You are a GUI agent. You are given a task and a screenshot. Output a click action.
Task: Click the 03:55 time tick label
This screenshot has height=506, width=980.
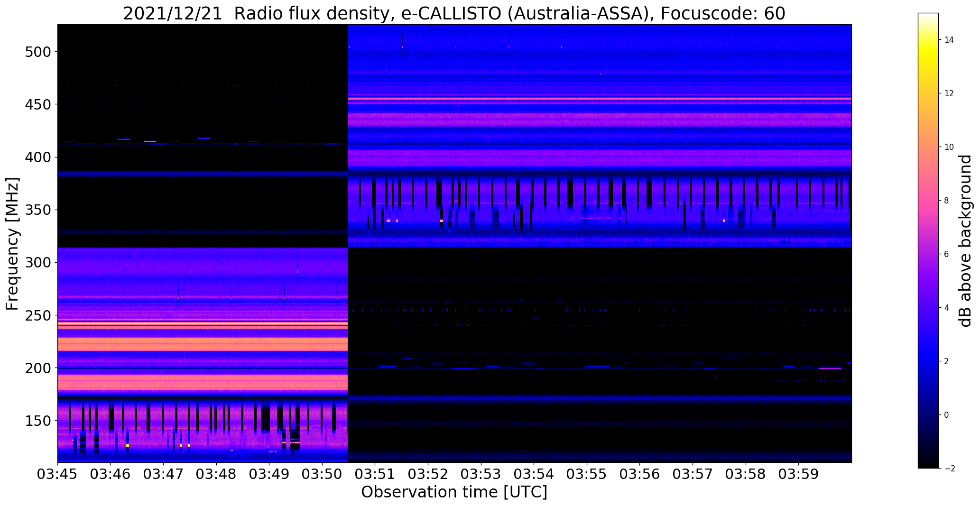point(587,474)
